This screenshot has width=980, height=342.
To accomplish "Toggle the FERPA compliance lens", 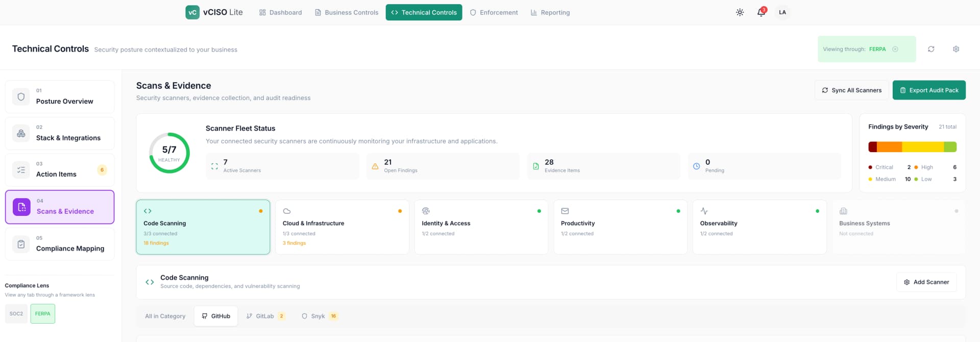I will point(43,313).
